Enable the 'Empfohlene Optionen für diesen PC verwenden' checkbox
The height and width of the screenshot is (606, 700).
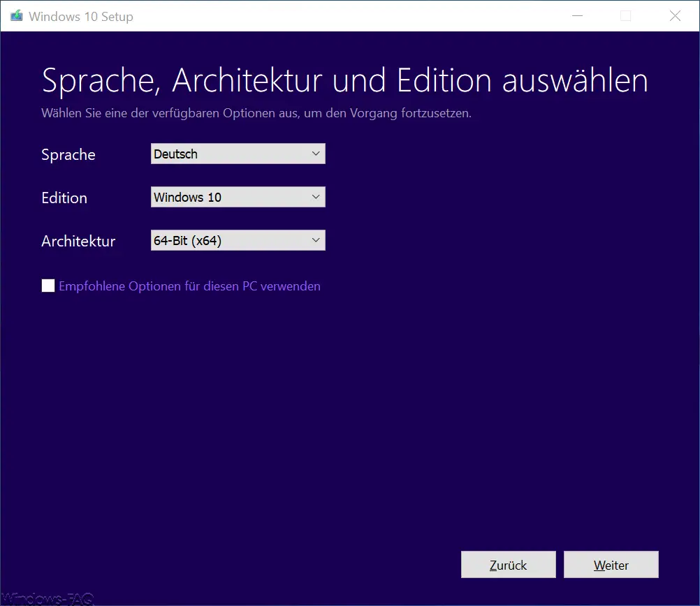coord(48,286)
